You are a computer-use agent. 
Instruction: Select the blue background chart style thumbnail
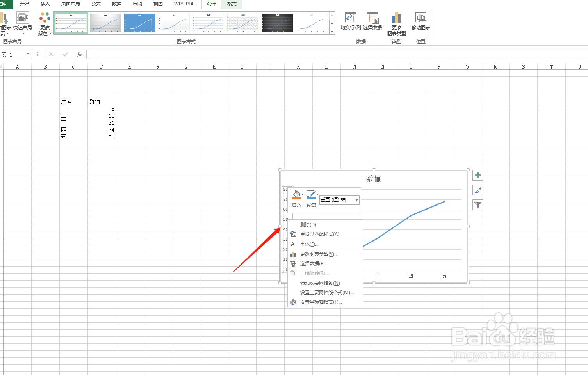click(x=140, y=23)
